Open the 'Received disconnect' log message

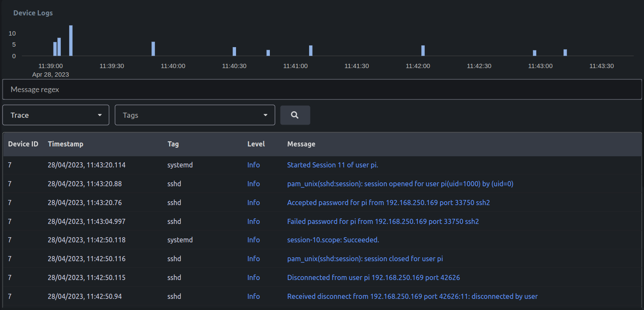point(412,296)
